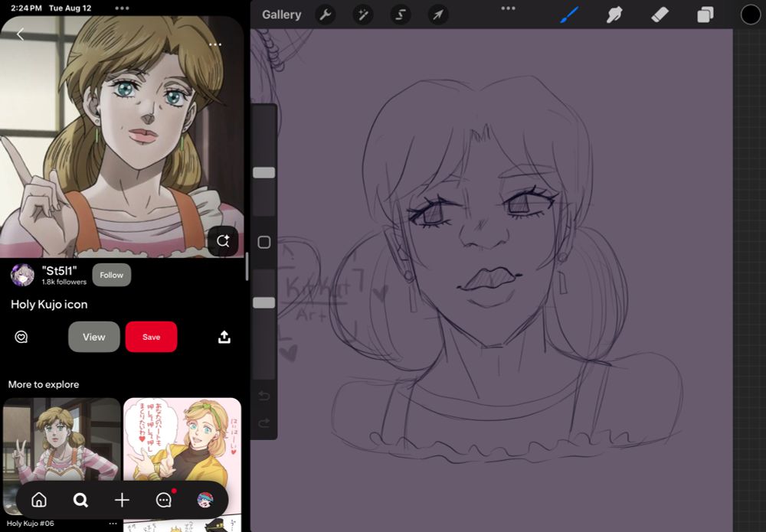This screenshot has height=532, width=766.
Task: React to the Holy Kujo pin
Action: click(21, 337)
